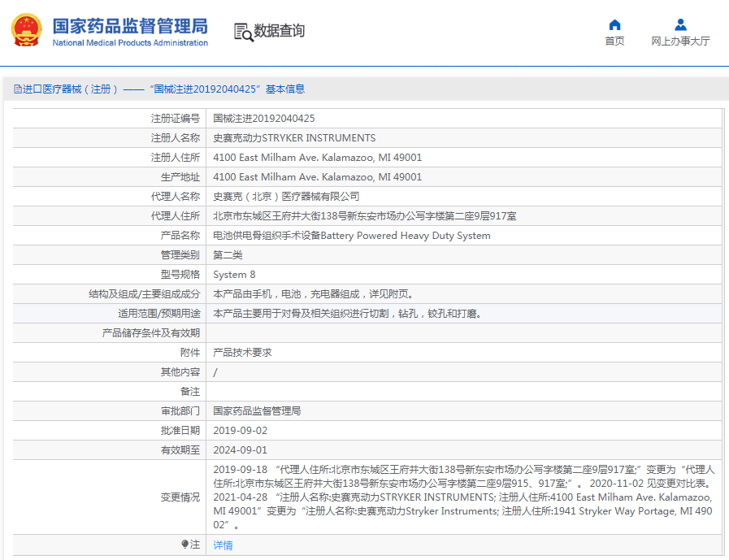Click the 数据查询 label
This screenshot has width=729, height=560.
click(279, 31)
